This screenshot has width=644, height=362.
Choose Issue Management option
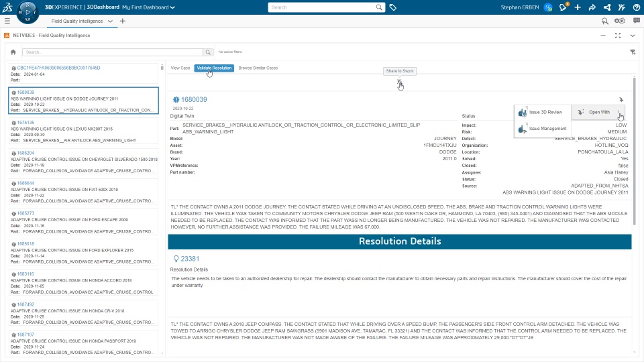(x=542, y=129)
